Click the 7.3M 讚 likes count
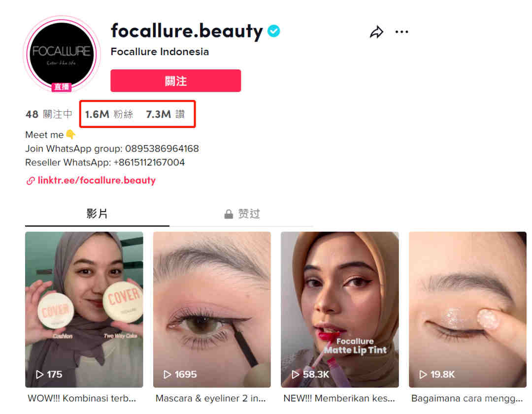This screenshot has height=414, width=532. [166, 114]
